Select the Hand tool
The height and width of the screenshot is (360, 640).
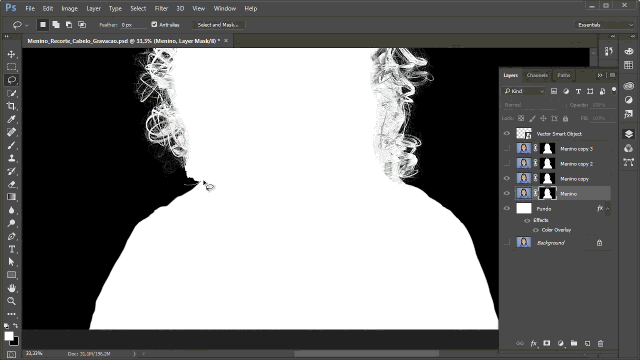pos(11,288)
